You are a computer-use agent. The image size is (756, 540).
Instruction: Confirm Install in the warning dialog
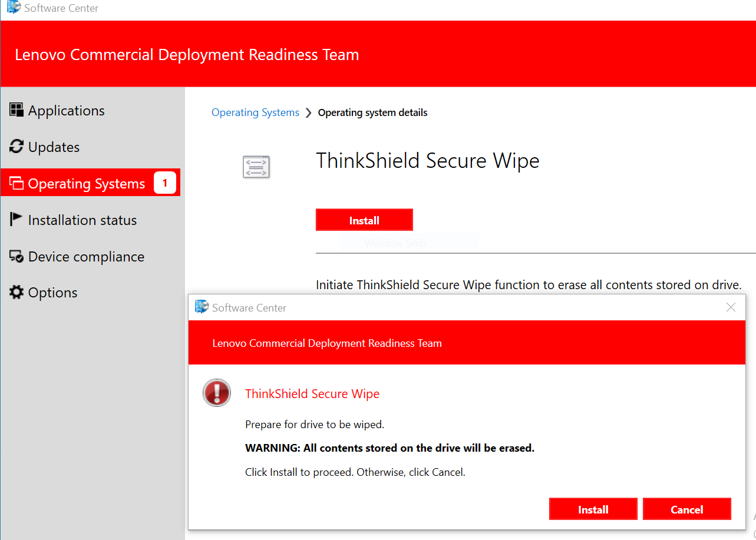coord(593,509)
